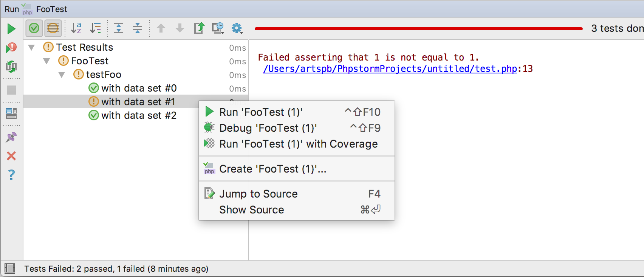Click '3 tests done' status text
The image size is (644, 277).
point(618,28)
